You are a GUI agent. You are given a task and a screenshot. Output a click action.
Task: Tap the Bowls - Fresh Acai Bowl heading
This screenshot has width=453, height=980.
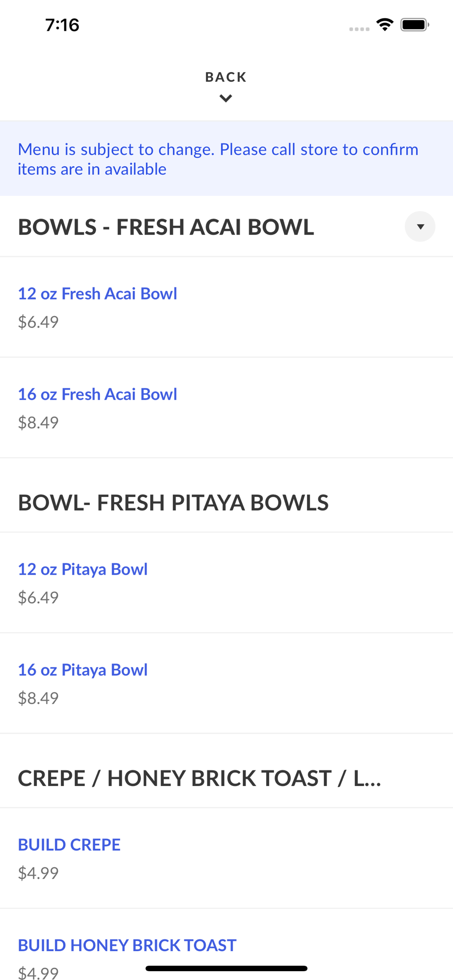pyautogui.click(x=166, y=227)
